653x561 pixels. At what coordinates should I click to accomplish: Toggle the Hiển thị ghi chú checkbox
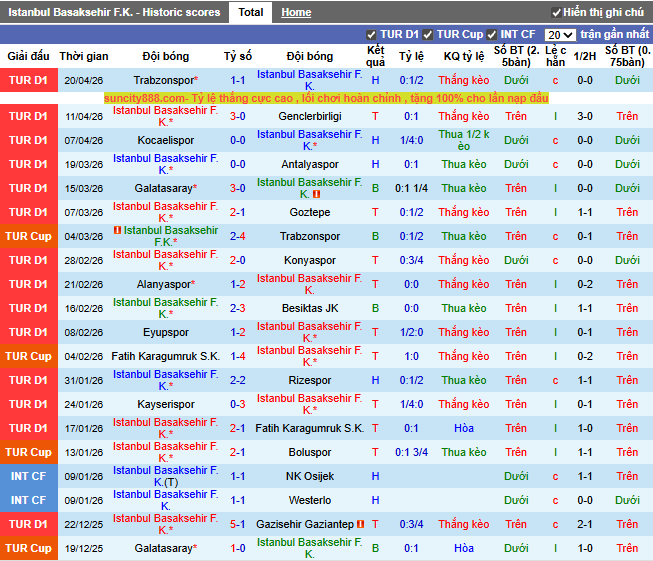click(x=556, y=13)
